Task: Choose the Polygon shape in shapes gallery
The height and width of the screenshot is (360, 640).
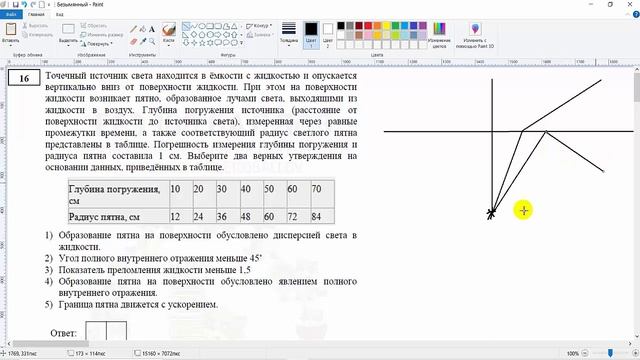Action: coord(226,26)
